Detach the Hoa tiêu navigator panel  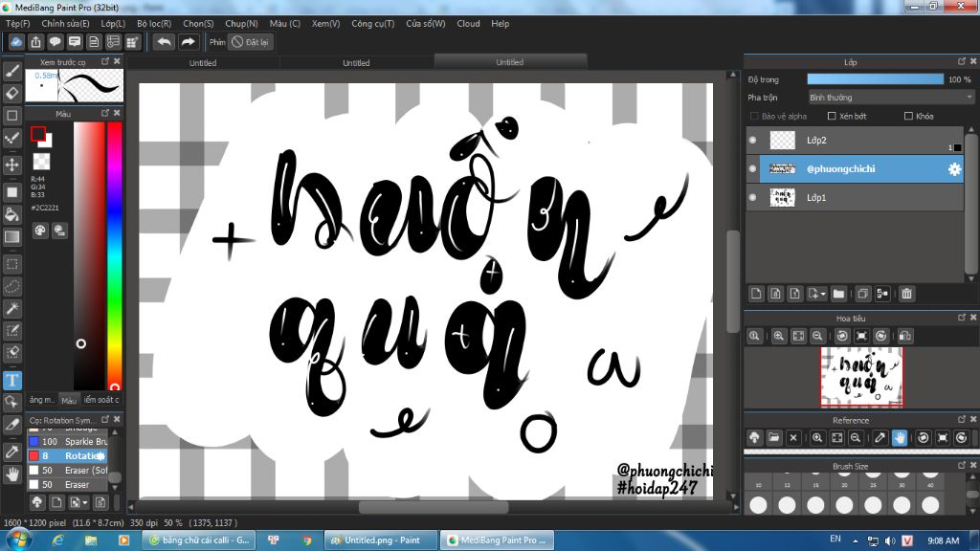961,318
